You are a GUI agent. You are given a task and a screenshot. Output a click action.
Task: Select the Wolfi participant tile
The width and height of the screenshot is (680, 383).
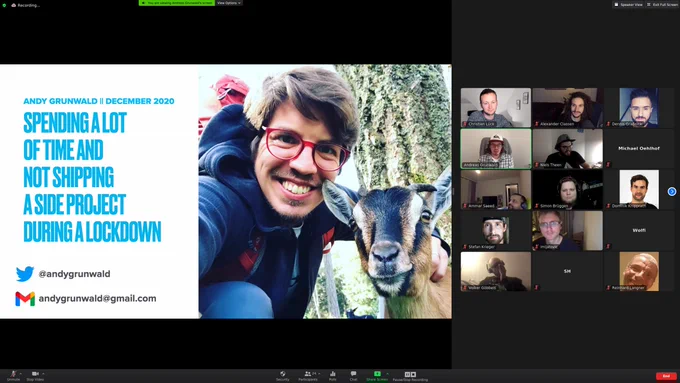(x=639, y=230)
